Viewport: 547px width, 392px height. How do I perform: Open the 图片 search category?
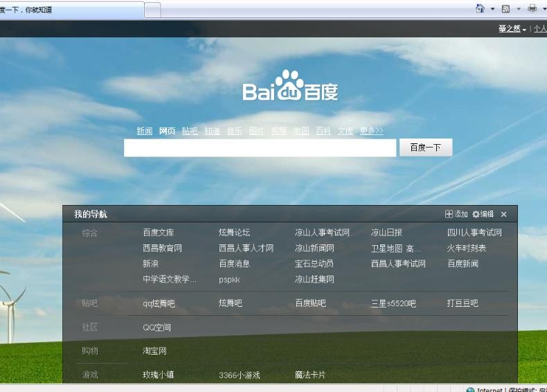[257, 131]
